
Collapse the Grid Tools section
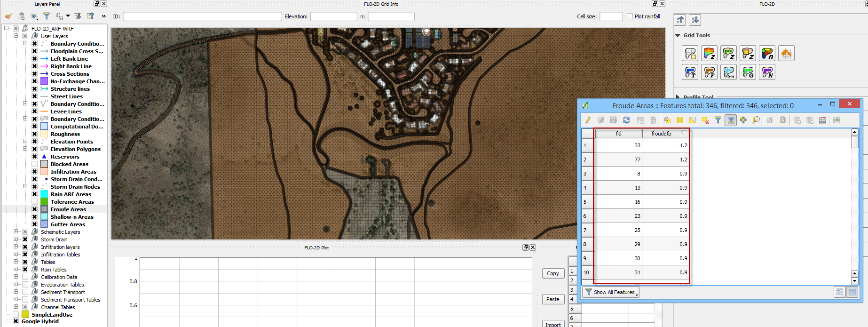point(678,35)
